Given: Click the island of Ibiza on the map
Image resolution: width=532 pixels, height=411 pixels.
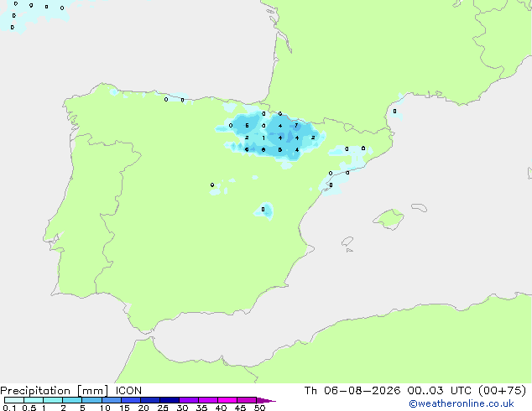Looking at the screenshot, I should pos(347,242).
